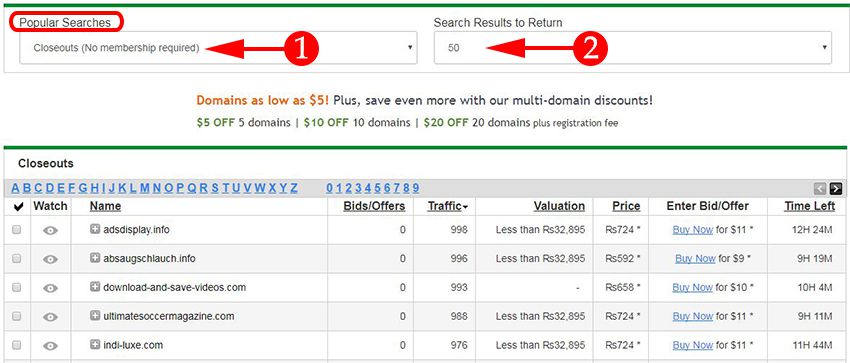
Task: Open the Popular Searches dropdown
Action: coord(218,48)
